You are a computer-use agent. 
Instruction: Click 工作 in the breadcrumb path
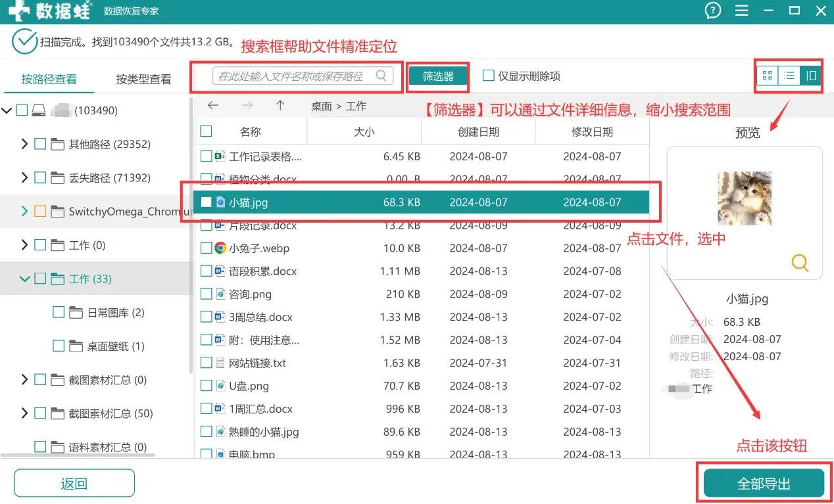pos(356,106)
